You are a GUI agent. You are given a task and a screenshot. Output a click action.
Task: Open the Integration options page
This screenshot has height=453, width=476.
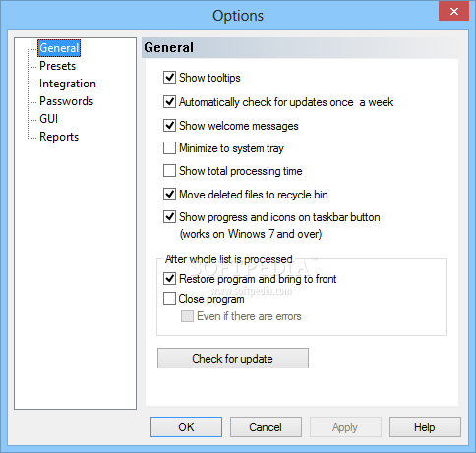pos(68,84)
